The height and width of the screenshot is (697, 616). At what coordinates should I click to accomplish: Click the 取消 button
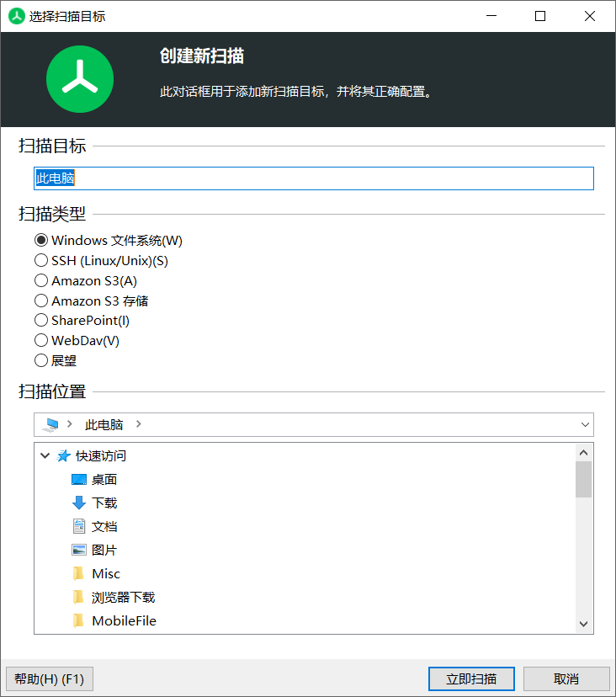click(x=566, y=678)
